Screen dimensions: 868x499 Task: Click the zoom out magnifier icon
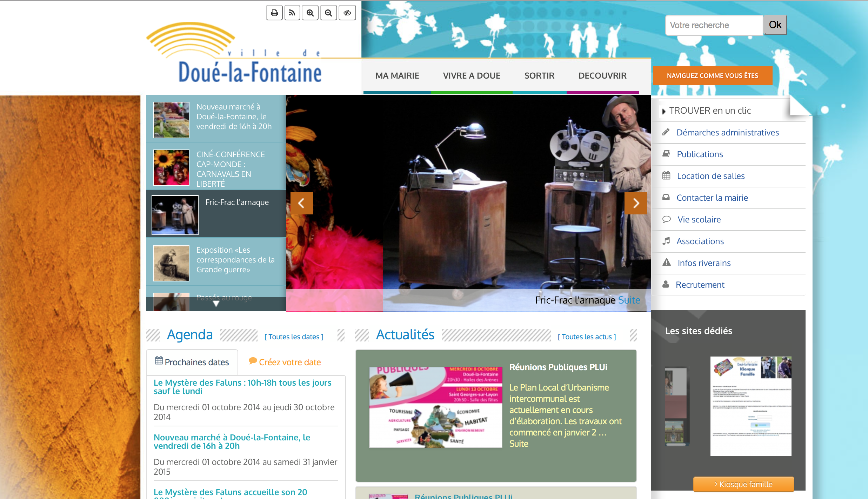tap(328, 13)
